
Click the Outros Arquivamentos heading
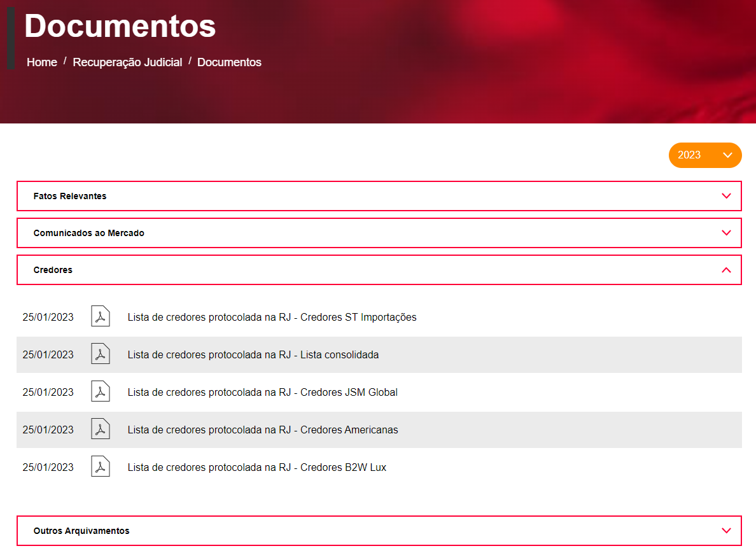pos(81,531)
